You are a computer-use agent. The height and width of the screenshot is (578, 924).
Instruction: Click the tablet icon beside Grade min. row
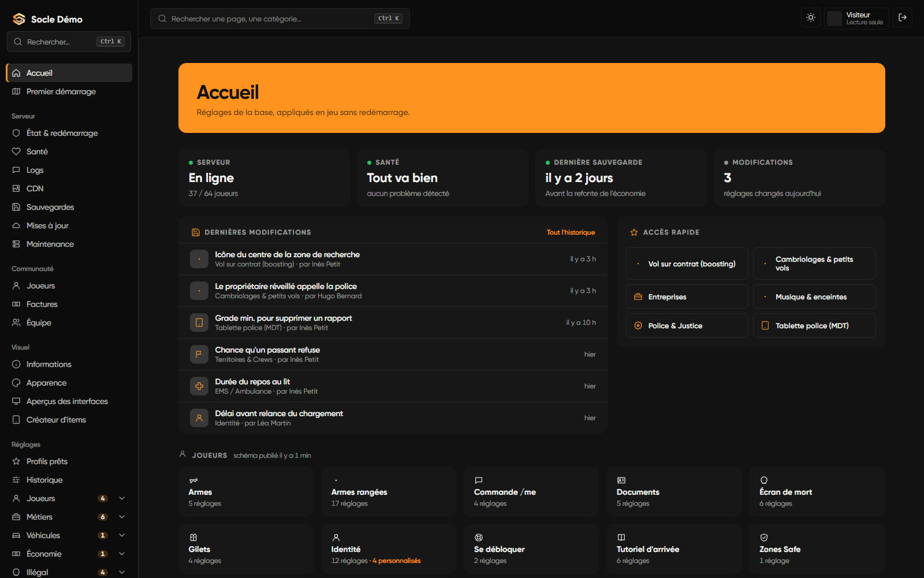[199, 323]
